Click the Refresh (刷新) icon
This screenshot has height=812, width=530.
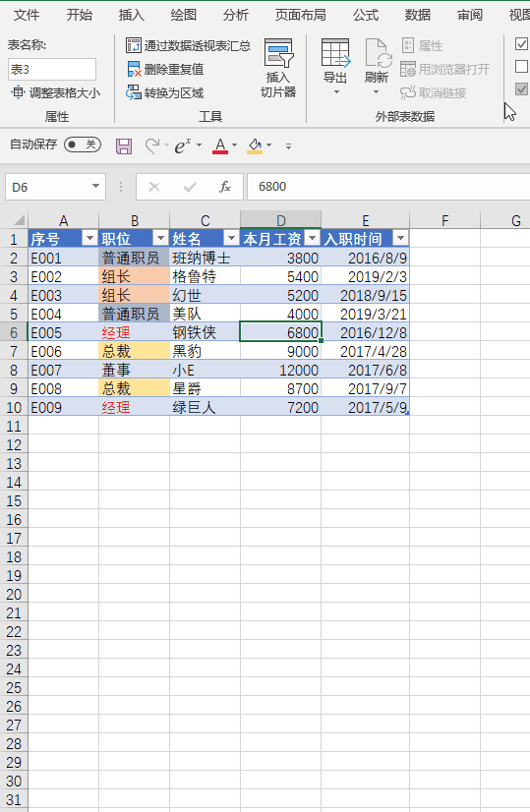point(378,53)
